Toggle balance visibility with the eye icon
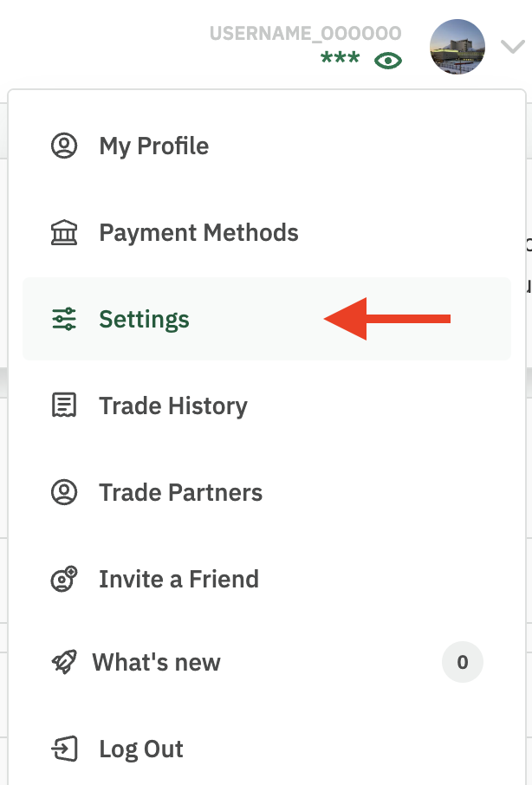This screenshot has width=532, height=785. [x=388, y=61]
